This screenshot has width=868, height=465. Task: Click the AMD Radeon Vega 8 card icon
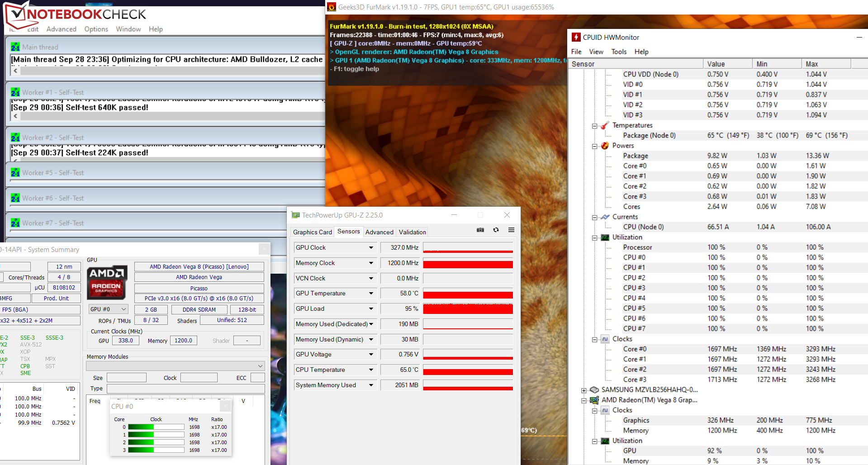tap(594, 400)
